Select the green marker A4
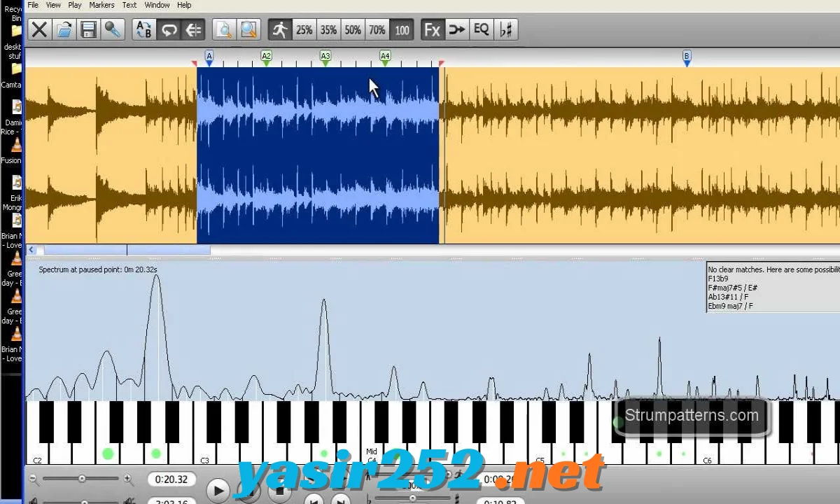 tap(385, 58)
